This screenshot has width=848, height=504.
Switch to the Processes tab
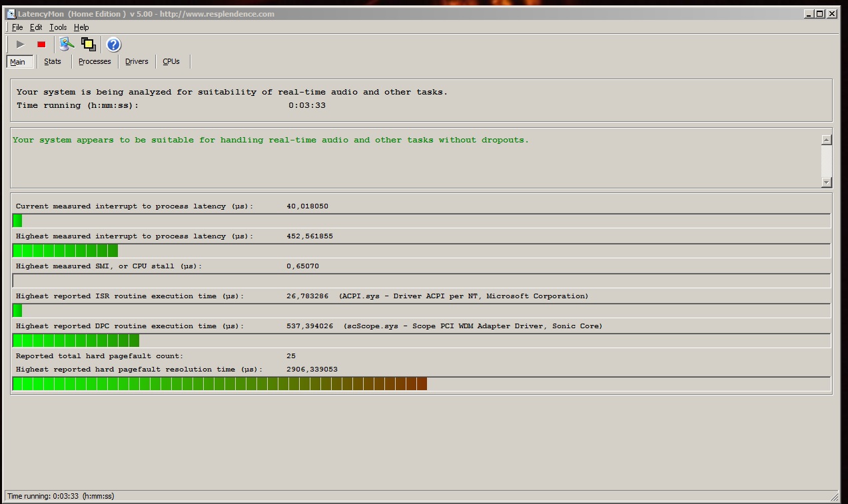click(x=95, y=61)
